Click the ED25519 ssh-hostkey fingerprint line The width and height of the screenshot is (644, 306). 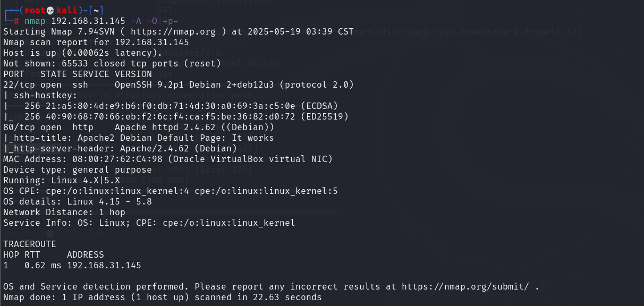tap(173, 116)
